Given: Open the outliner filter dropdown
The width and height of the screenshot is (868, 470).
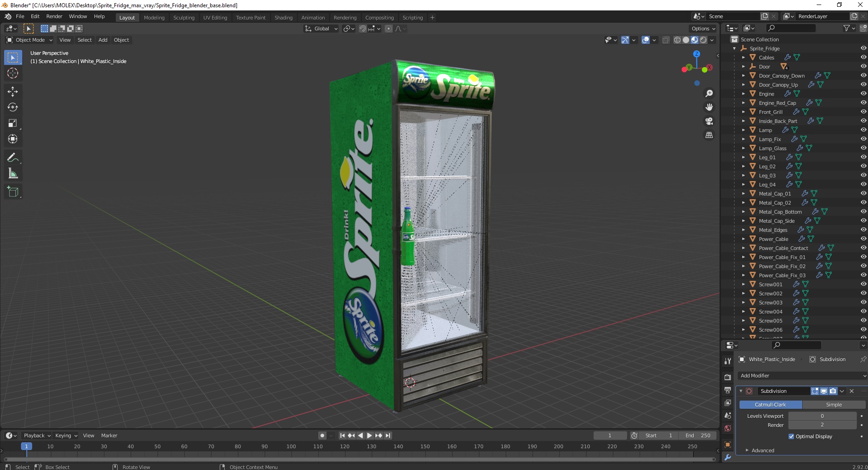Looking at the screenshot, I should (x=849, y=28).
